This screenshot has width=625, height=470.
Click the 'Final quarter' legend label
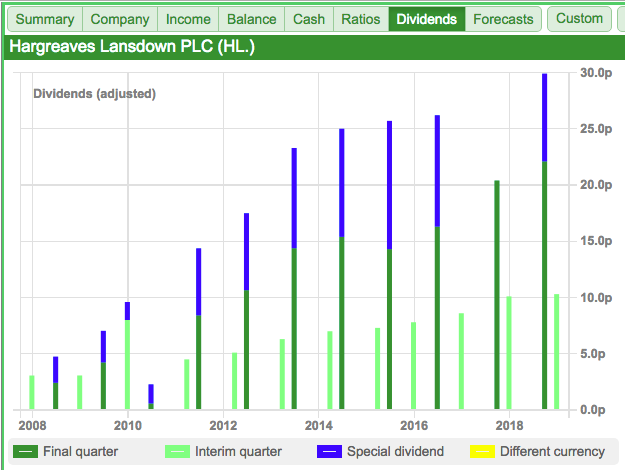[81, 452]
